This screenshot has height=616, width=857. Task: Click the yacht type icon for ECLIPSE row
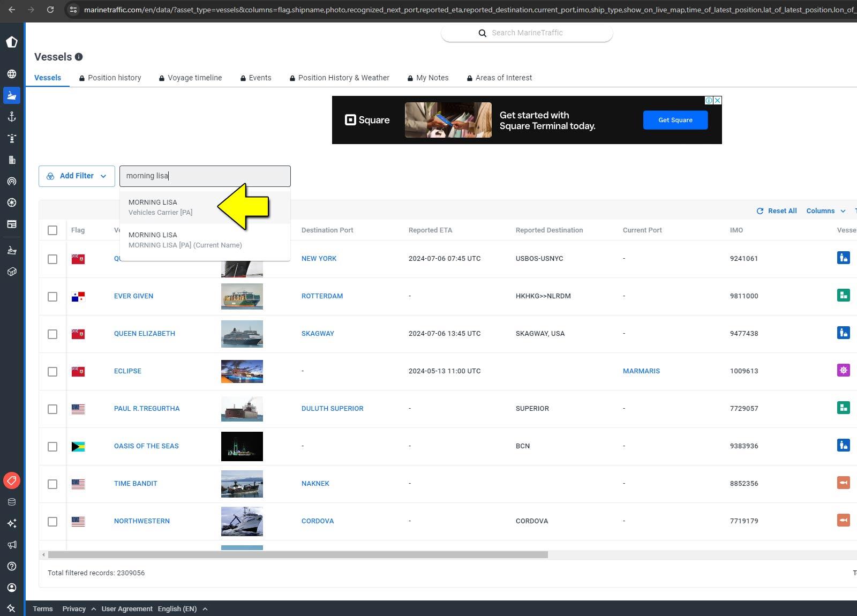coord(844,370)
